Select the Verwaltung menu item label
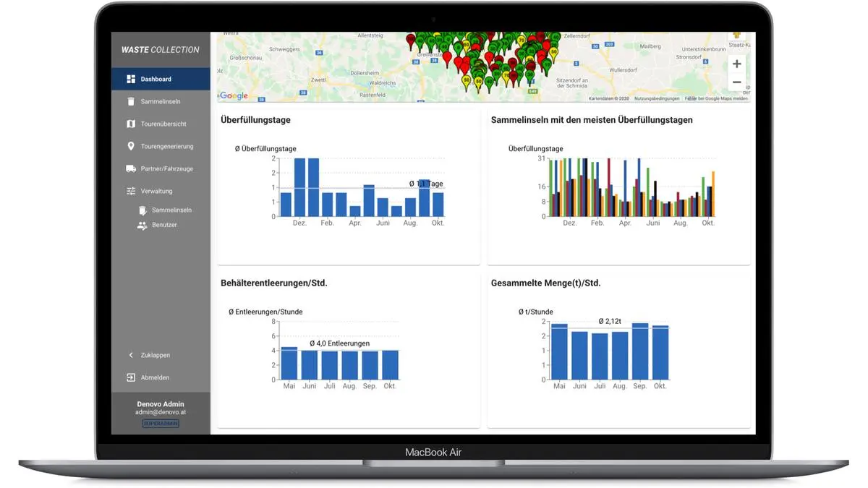The image size is (868, 488). coord(156,191)
